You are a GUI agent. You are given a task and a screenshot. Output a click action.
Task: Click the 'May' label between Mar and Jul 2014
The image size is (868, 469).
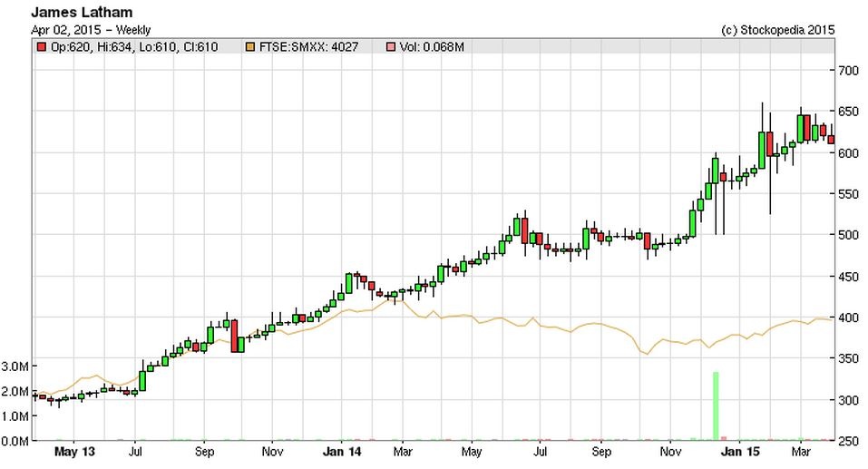click(x=472, y=453)
